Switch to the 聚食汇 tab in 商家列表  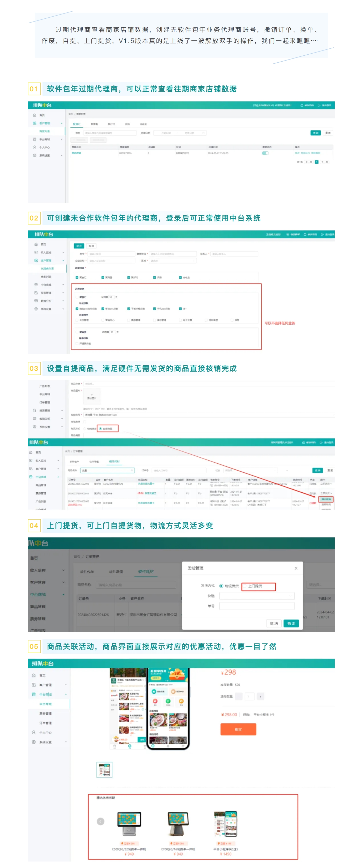click(77, 124)
